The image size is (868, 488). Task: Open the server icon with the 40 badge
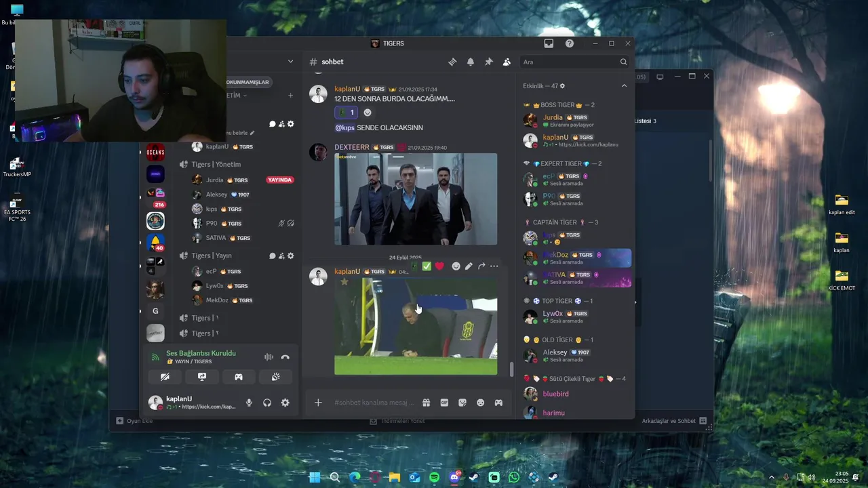pyautogui.click(x=155, y=242)
